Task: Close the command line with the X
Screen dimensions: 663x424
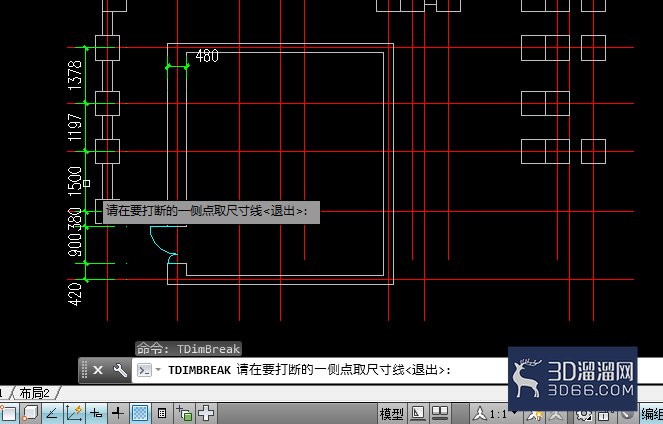Action: (x=98, y=370)
